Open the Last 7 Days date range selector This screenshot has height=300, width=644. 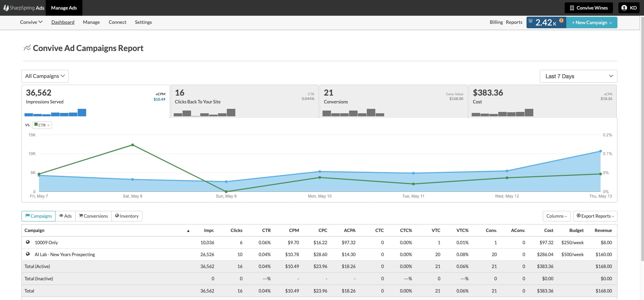pyautogui.click(x=578, y=76)
